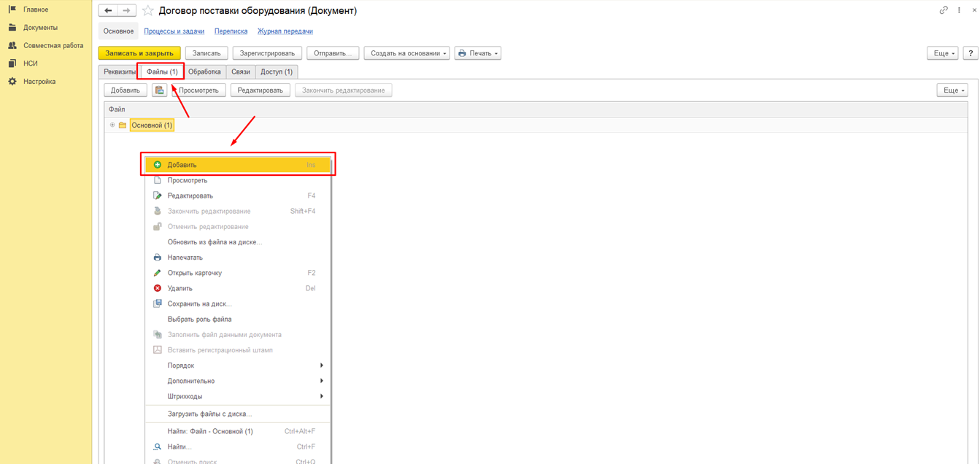The width and height of the screenshot is (980, 464).
Task: Click Просмотреть toolbar button
Action: click(x=198, y=90)
